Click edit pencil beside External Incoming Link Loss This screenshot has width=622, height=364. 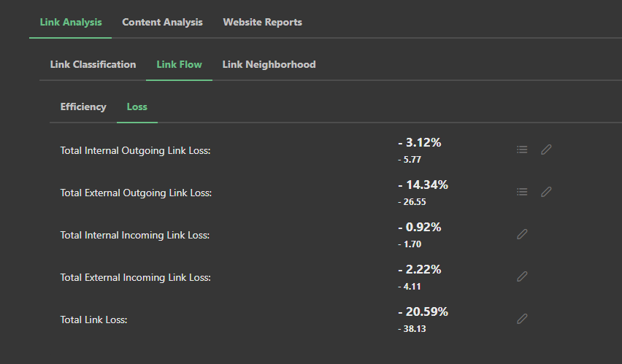522,276
